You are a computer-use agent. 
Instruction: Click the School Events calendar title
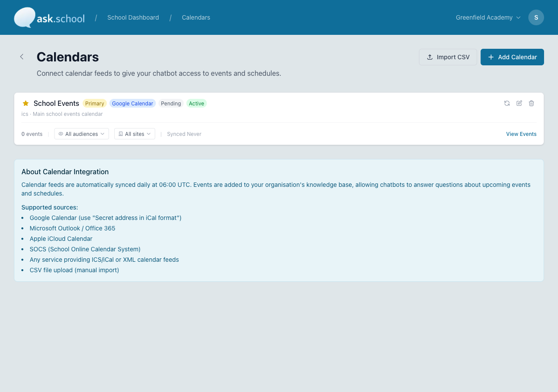(56, 103)
